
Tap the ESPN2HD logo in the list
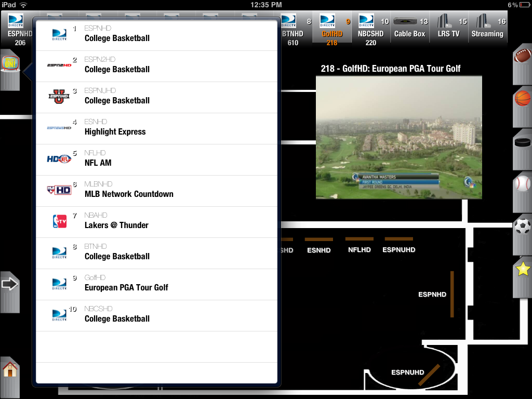point(59,65)
